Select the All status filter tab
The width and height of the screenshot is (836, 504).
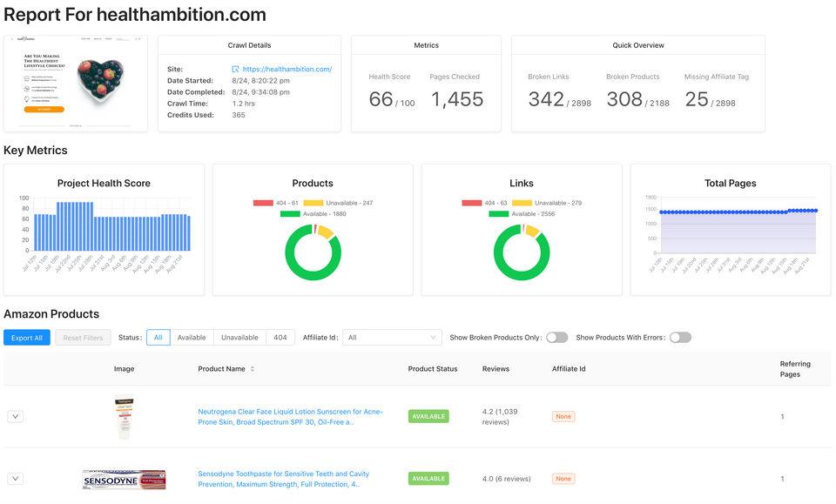(x=158, y=337)
